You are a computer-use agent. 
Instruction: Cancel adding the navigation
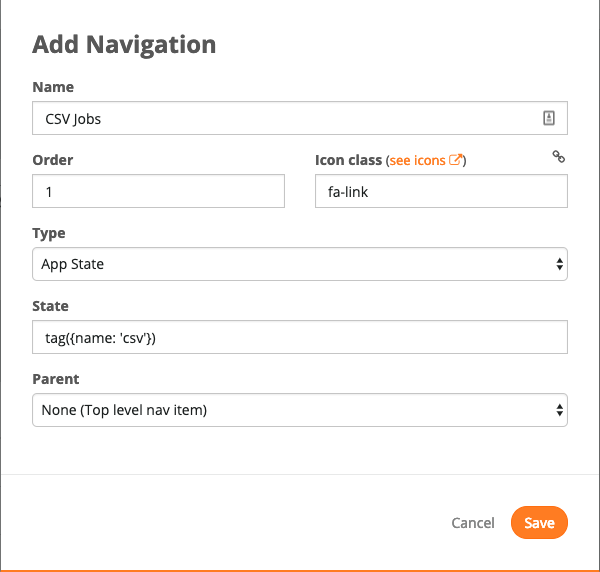coord(473,523)
